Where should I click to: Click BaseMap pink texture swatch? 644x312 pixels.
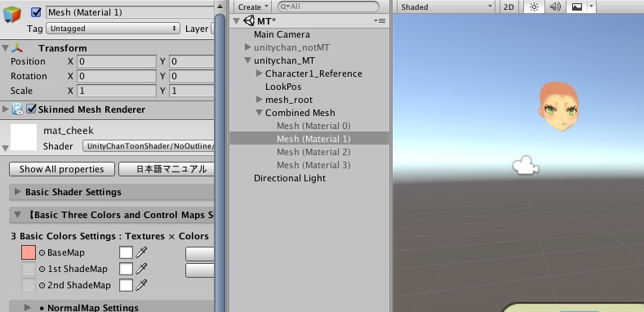click(x=29, y=252)
